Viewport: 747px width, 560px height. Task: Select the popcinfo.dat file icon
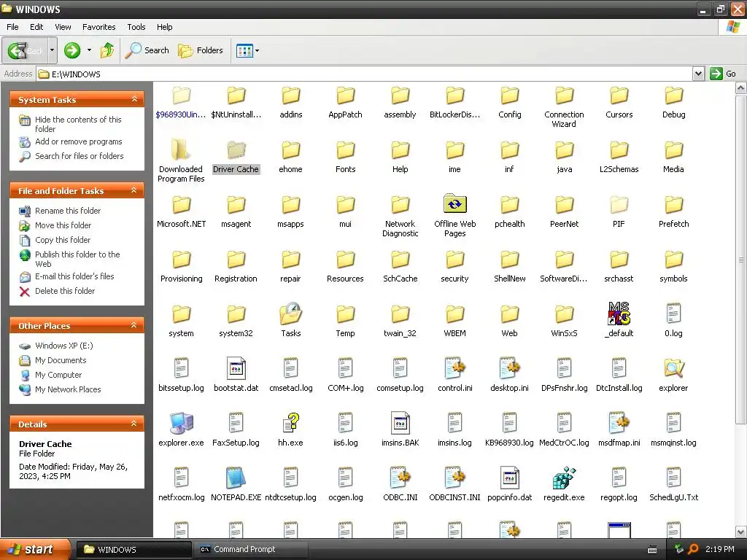click(x=509, y=478)
